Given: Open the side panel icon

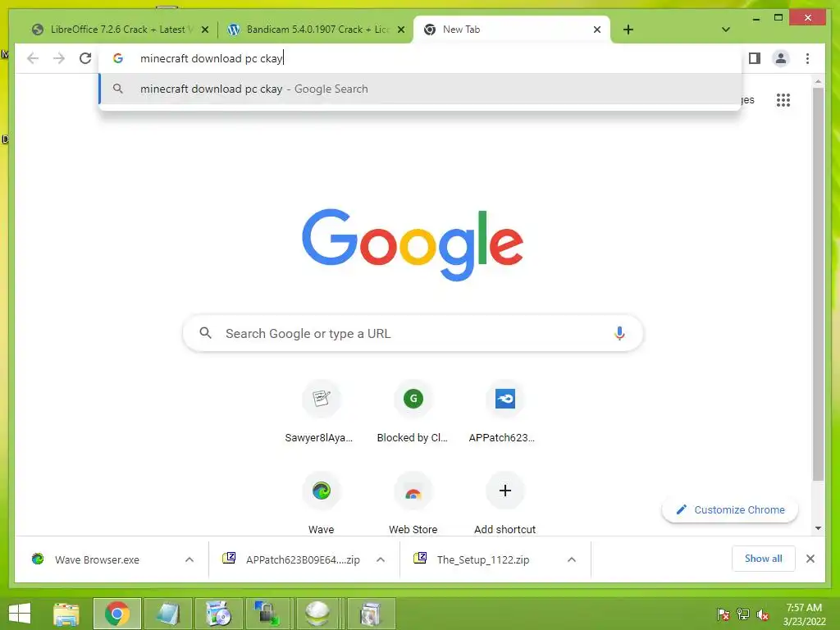Looking at the screenshot, I should tap(755, 58).
